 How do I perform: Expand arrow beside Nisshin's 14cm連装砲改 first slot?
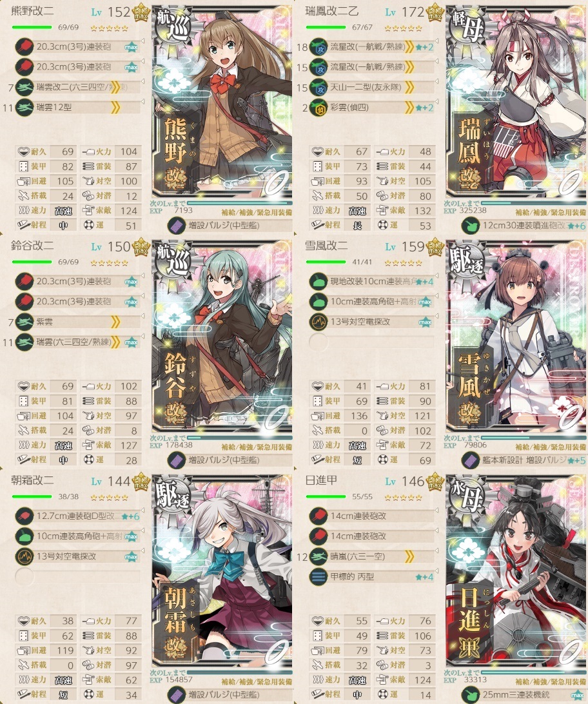coord(436,511)
